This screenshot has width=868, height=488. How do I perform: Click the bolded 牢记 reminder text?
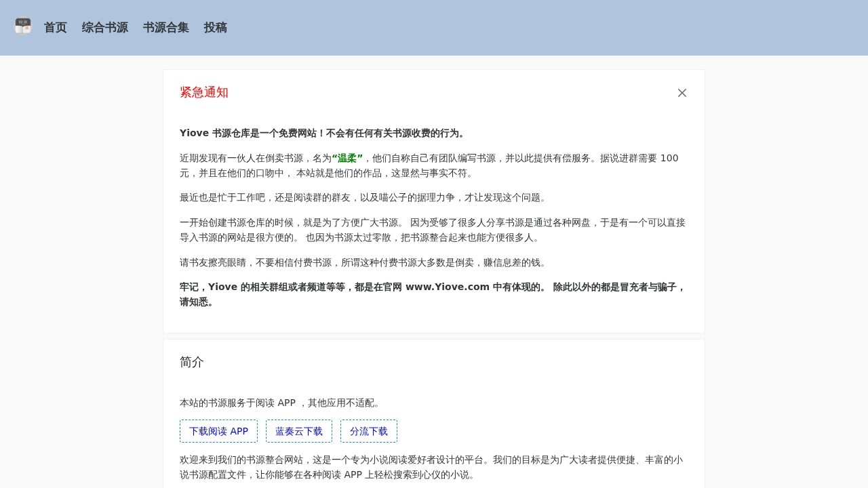tap(431, 294)
